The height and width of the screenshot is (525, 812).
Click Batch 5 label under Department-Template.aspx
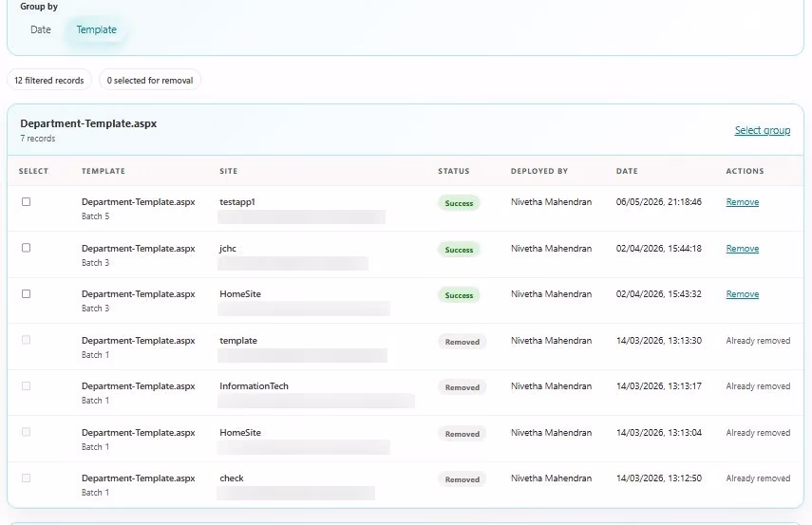(95, 216)
